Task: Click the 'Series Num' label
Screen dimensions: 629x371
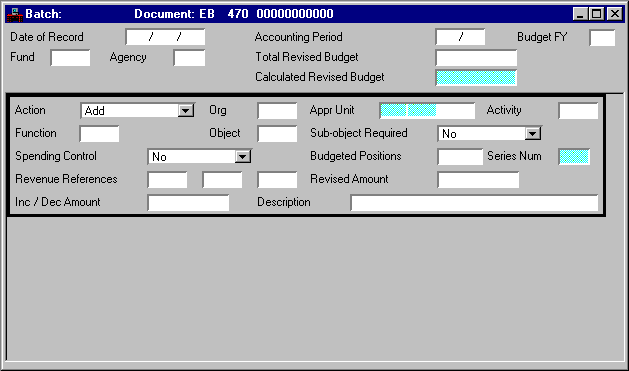Action: click(x=514, y=156)
